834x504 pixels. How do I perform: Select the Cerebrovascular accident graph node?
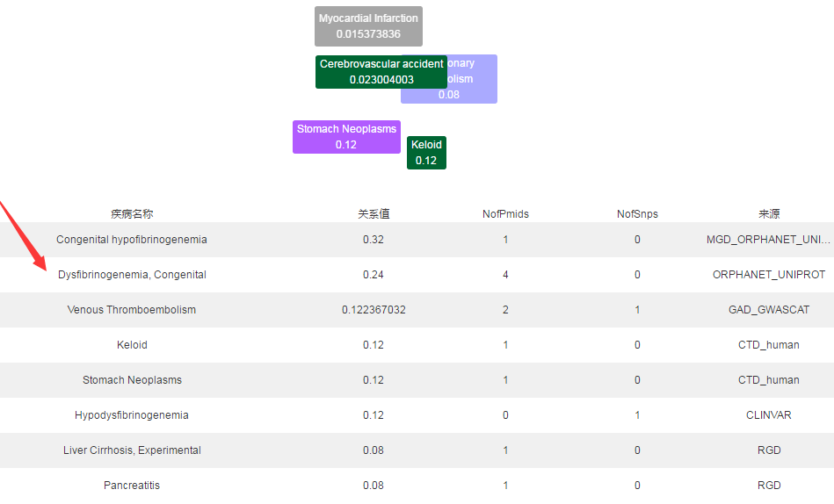381,72
